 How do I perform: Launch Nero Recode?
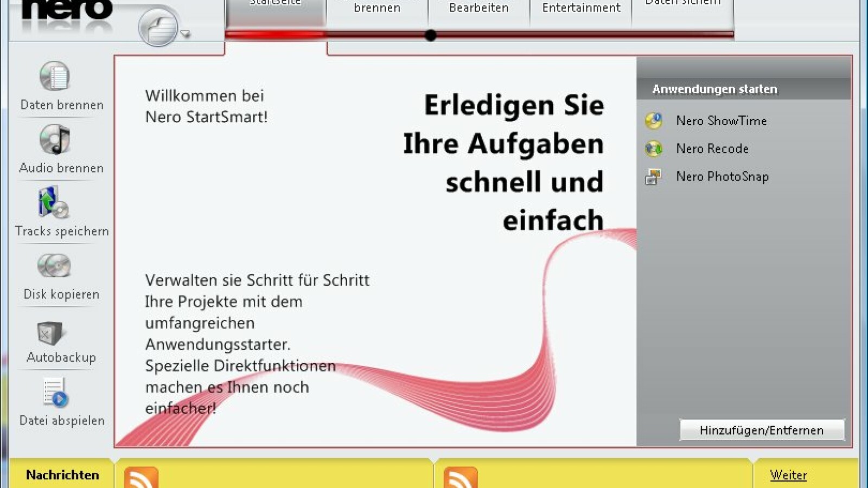[x=711, y=149]
